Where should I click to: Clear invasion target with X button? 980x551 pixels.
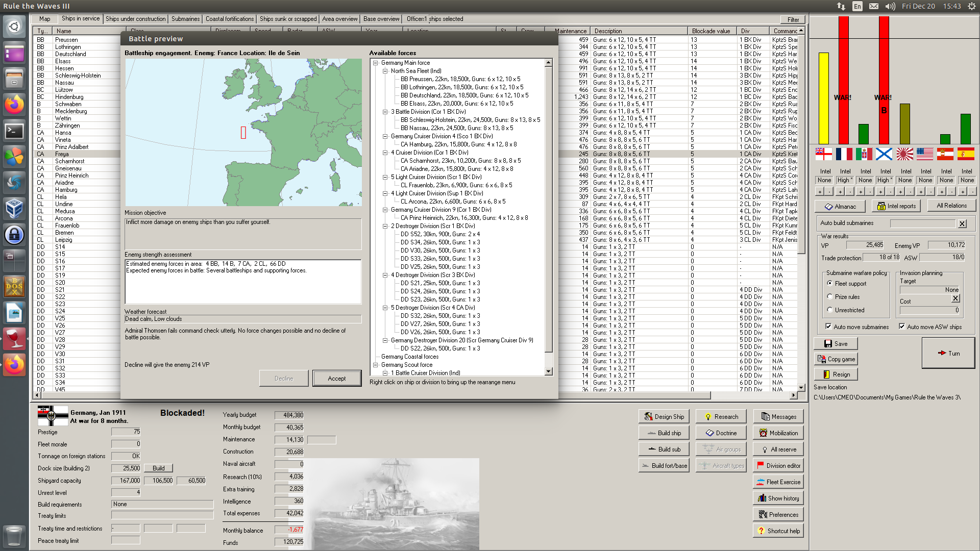[x=955, y=298]
